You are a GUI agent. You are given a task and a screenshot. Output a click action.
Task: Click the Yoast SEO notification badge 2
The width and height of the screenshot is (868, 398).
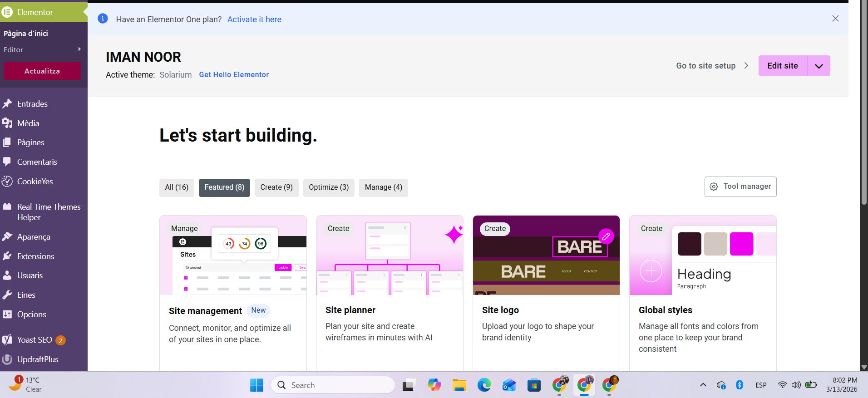pos(60,340)
